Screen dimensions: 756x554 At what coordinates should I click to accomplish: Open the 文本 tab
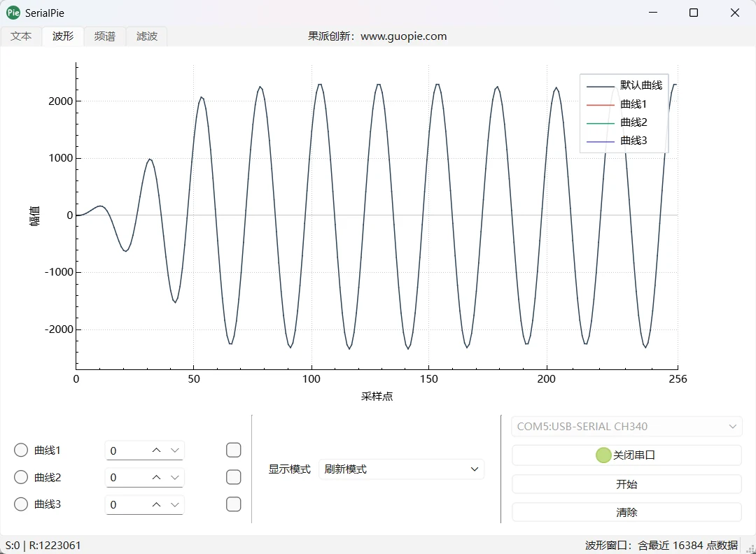point(21,36)
